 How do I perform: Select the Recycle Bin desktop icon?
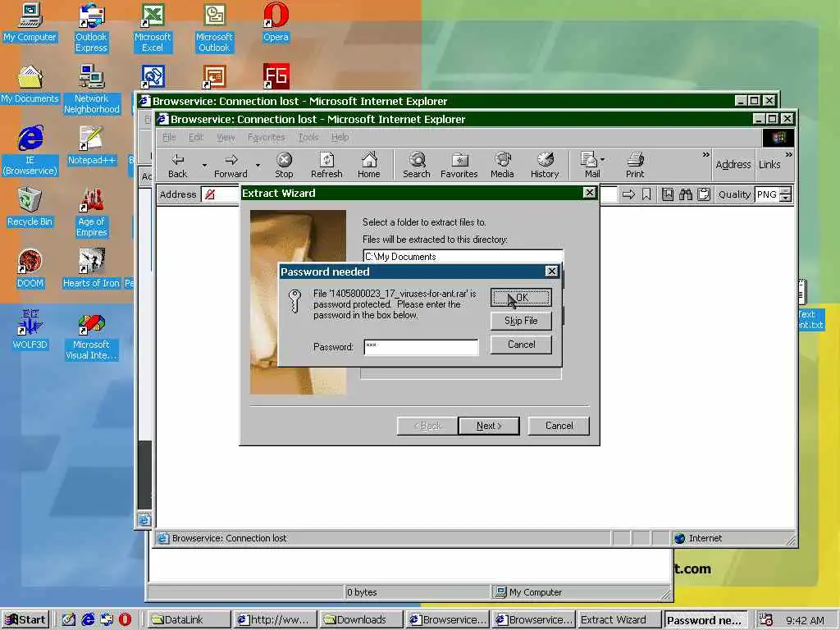pyautogui.click(x=30, y=207)
